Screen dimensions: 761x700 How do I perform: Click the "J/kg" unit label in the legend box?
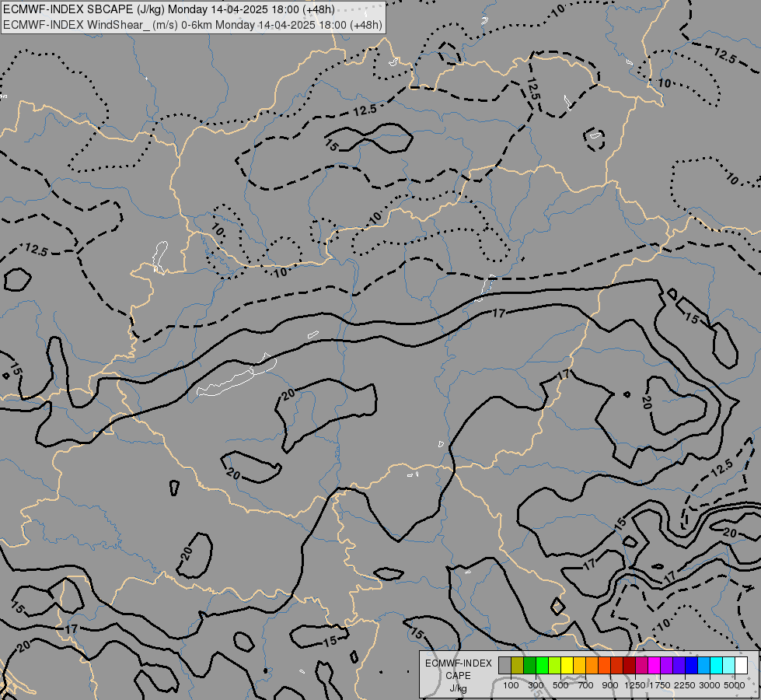[x=458, y=689]
